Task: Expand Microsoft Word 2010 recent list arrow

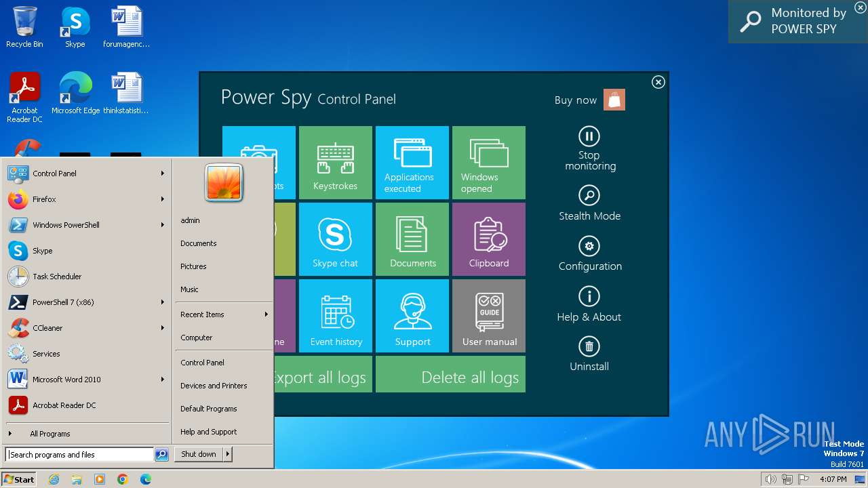Action: 163,380
